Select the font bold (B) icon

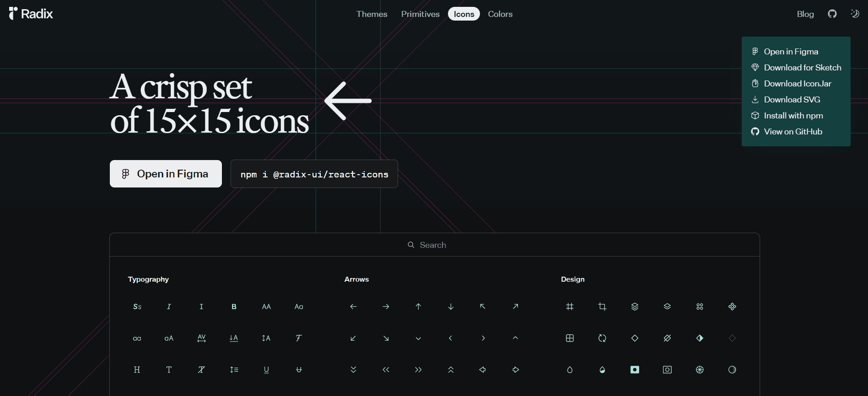pyautogui.click(x=234, y=306)
